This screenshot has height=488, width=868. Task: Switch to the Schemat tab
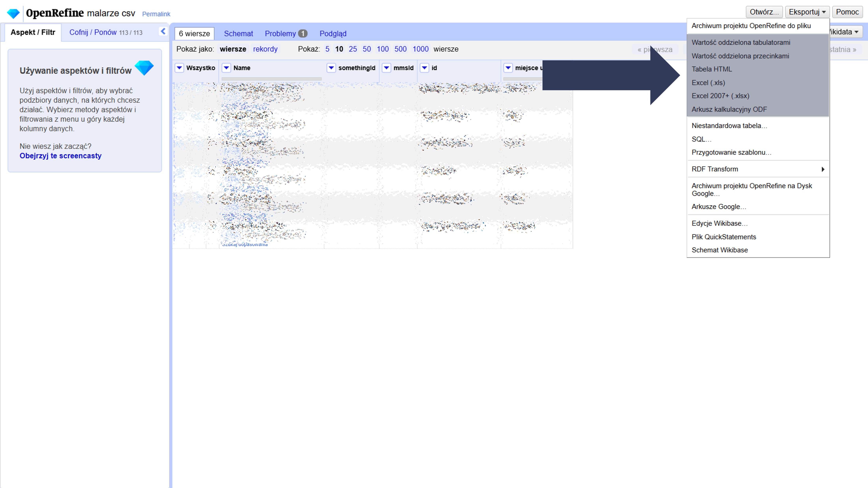coord(238,34)
